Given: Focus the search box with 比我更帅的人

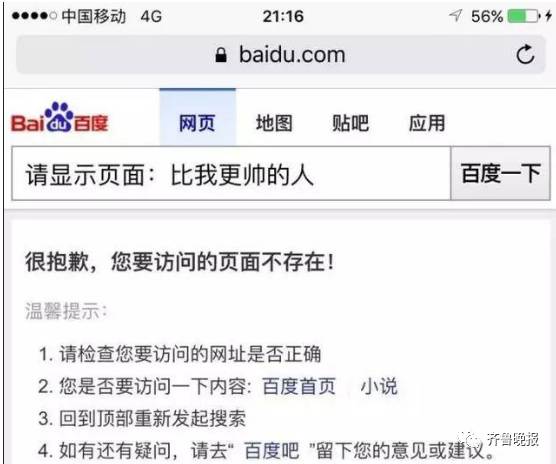Looking at the screenshot, I should point(231,173).
